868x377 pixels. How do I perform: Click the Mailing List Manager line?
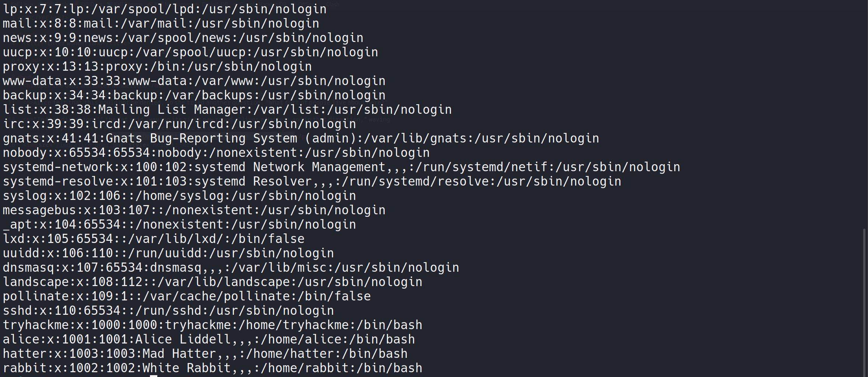coord(227,110)
